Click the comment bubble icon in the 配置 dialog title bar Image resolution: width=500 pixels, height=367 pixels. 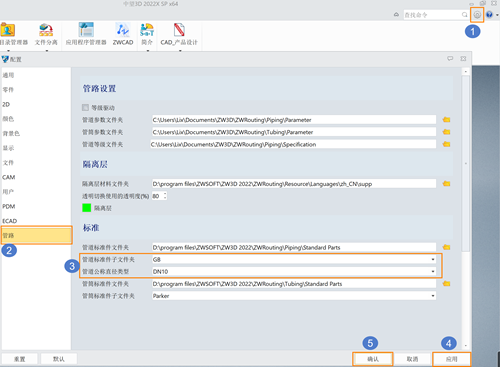[x=450, y=59]
